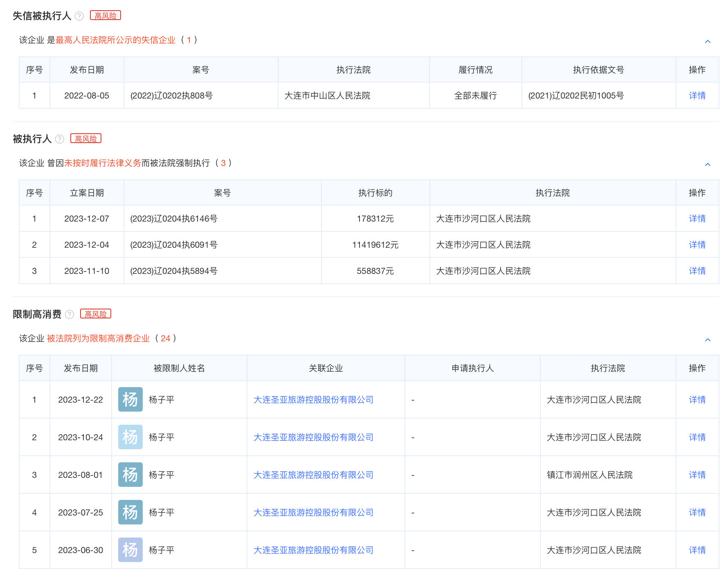Collapse the 被执行人 table with chevron
Viewport: 728px width, 578px height.
tap(708, 164)
